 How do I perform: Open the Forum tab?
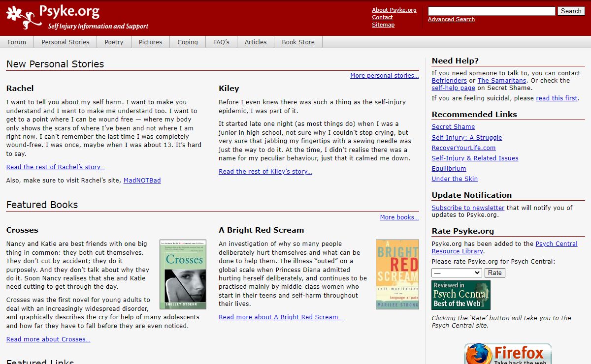click(x=17, y=42)
